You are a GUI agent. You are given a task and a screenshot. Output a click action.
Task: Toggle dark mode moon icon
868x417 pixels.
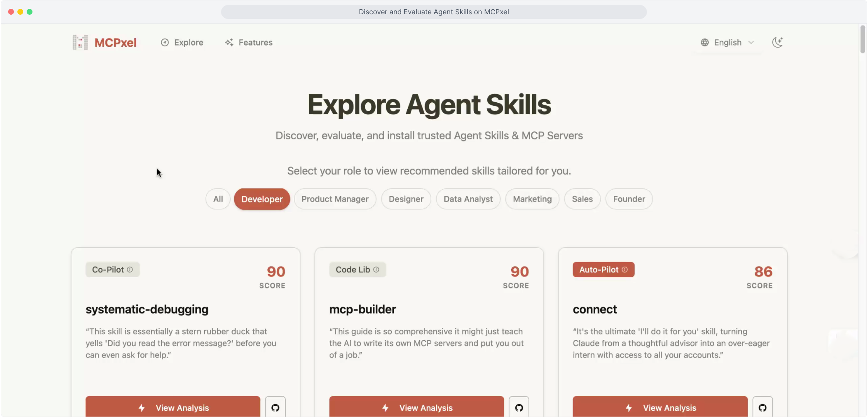[x=777, y=42]
